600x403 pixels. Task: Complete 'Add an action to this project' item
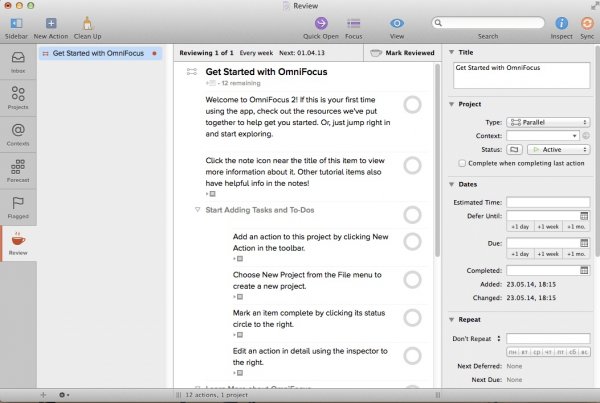412,241
